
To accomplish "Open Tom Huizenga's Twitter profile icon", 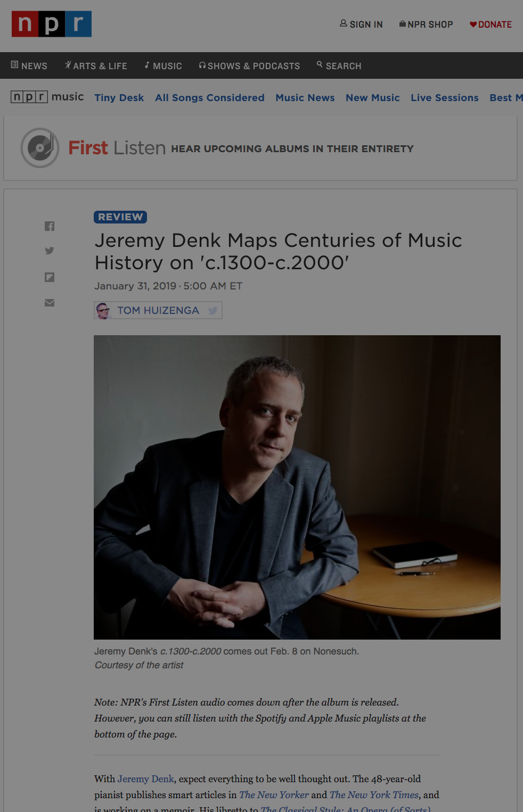I will pos(213,311).
